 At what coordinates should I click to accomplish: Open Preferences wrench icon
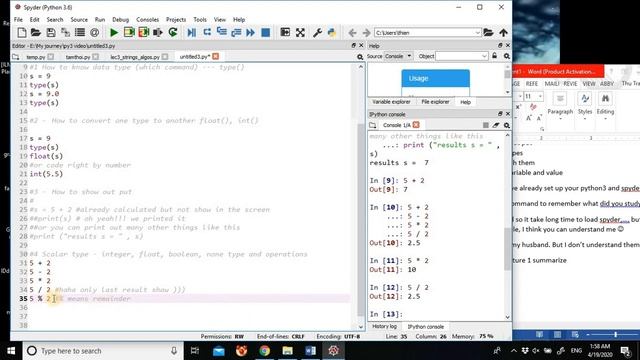(317, 33)
